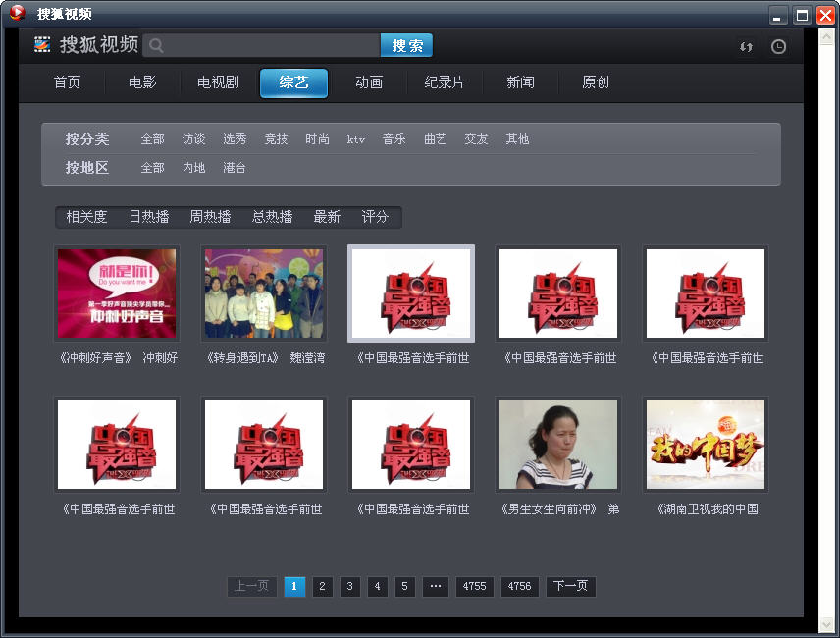Image resolution: width=840 pixels, height=638 pixels.
Task: Open the 电视剧 tab
Action: coord(218,82)
